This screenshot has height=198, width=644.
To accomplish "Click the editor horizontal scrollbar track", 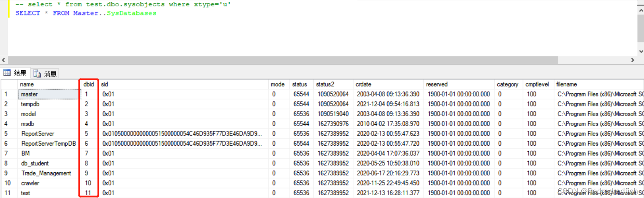I will (x=319, y=60).
